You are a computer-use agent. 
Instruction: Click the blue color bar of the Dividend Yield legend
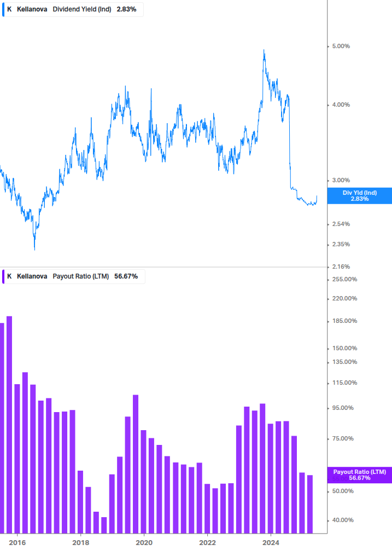click(x=3, y=9)
